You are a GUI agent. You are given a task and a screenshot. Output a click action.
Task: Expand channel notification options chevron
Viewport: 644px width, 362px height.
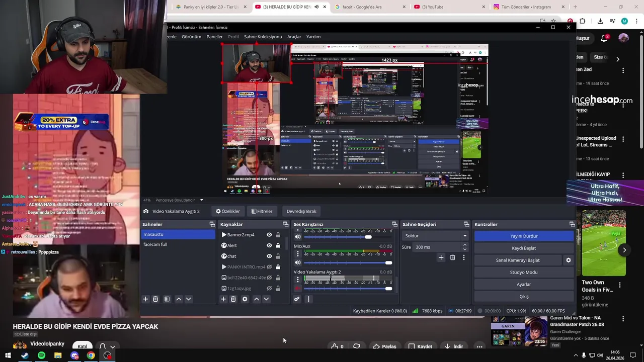[x=113, y=347]
